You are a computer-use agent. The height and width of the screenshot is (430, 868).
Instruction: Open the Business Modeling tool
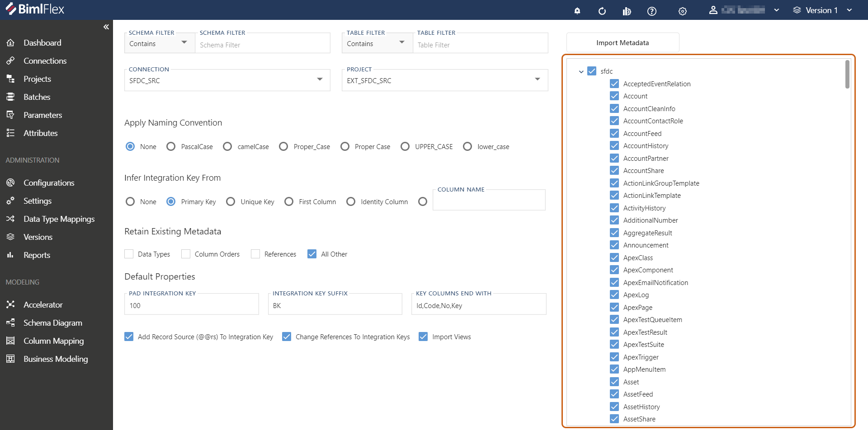55,359
